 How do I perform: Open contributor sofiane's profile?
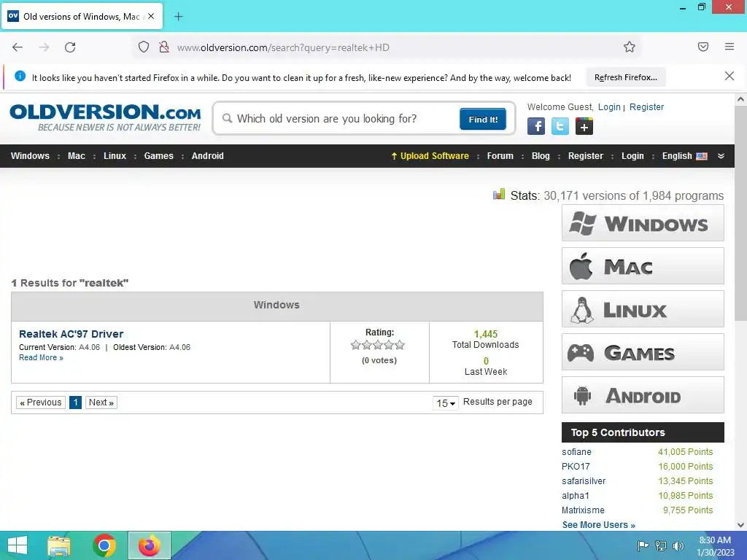[x=576, y=452]
